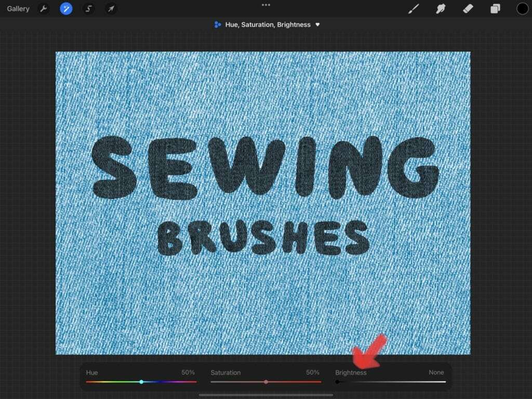The height and width of the screenshot is (399, 532).
Task: Select the Brush paint tool
Action: tap(414, 9)
